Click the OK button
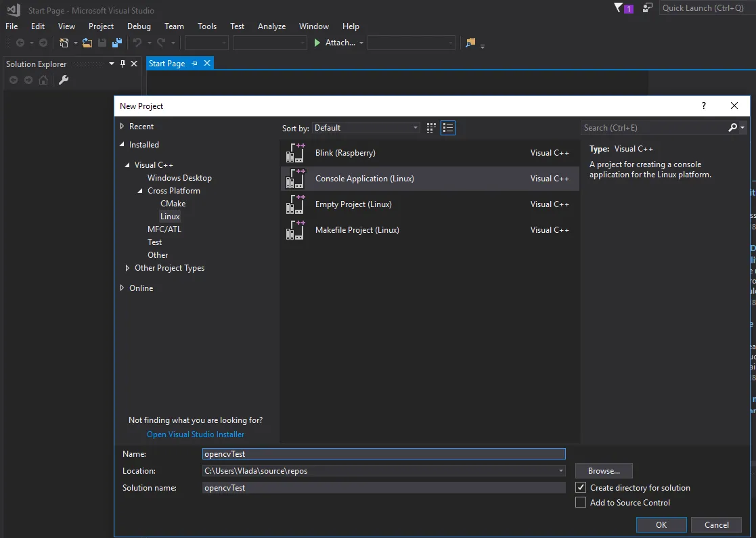The image size is (756, 538). 661,525
